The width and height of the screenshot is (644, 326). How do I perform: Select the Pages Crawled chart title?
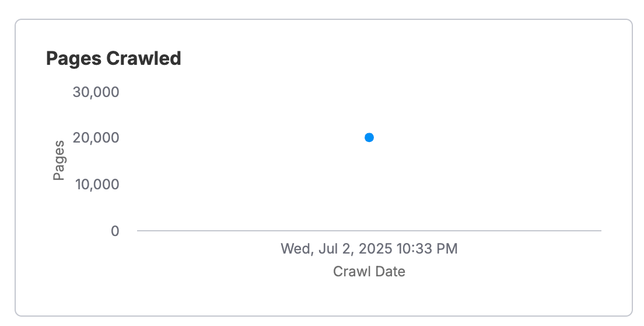pos(113,58)
